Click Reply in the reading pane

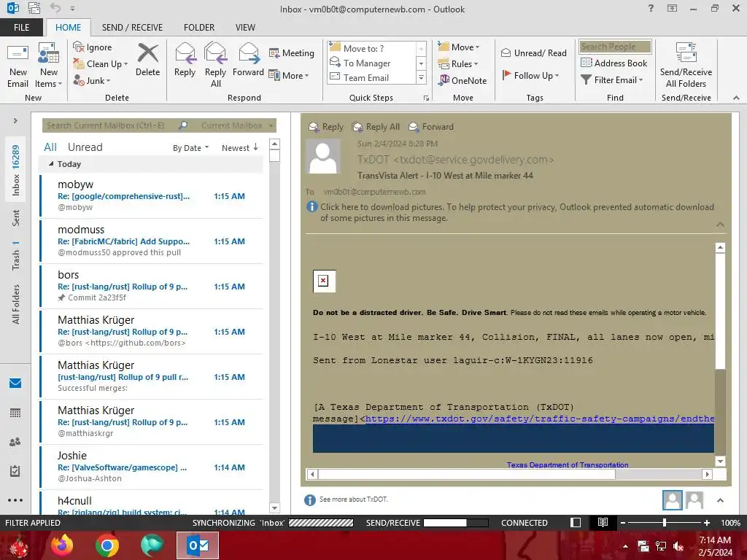[326, 127]
